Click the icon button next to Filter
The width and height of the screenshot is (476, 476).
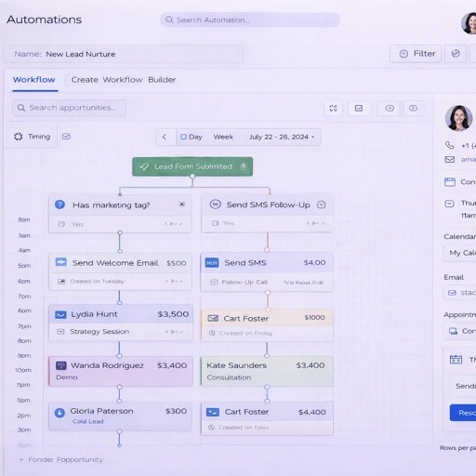click(x=456, y=54)
